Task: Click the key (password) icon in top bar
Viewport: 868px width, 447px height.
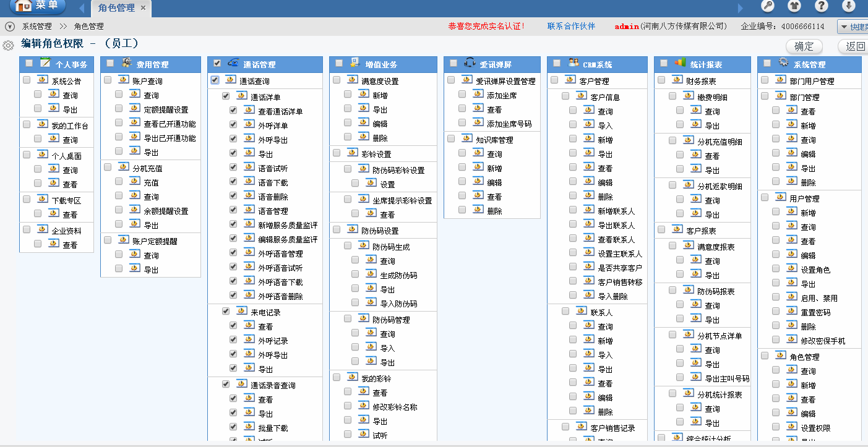Action: (x=767, y=6)
